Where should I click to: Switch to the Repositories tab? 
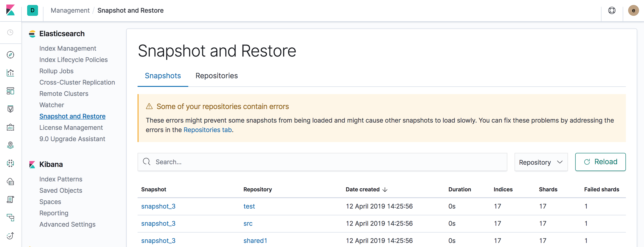tap(216, 76)
